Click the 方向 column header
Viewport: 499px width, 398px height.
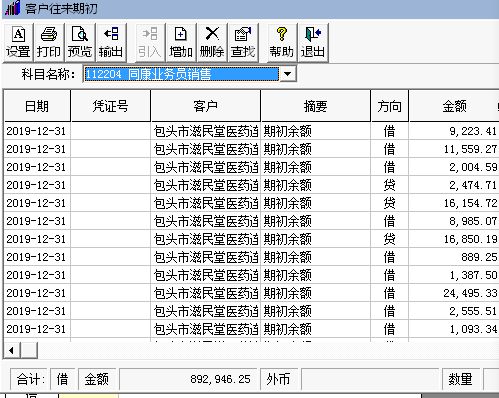pyautogui.click(x=389, y=106)
